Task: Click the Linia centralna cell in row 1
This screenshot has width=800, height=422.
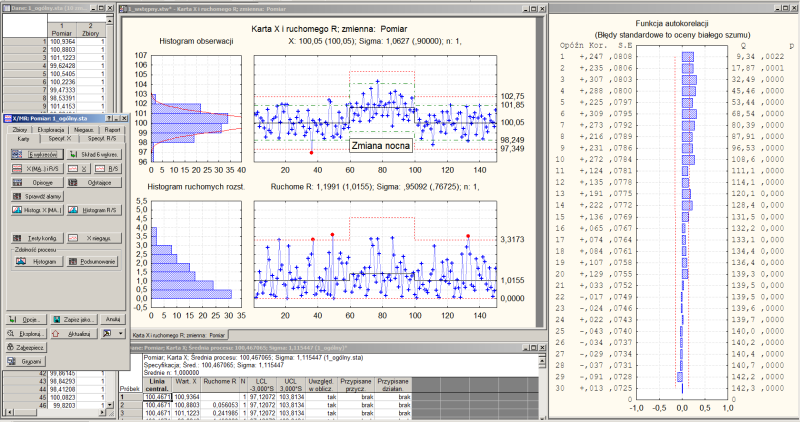Action: (x=157, y=397)
